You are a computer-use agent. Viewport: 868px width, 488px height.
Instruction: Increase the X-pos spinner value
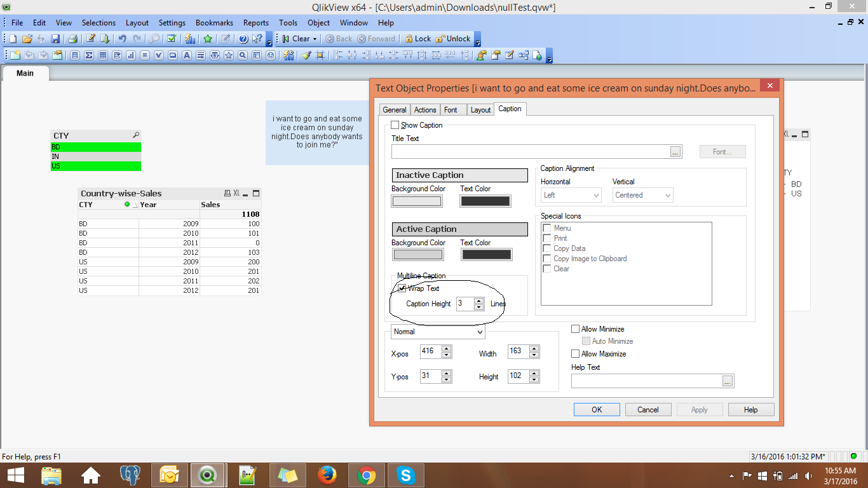(447, 348)
